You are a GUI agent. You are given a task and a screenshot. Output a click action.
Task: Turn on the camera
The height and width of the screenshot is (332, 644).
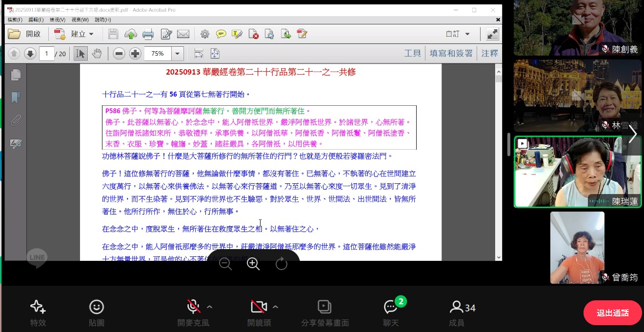[x=258, y=307]
